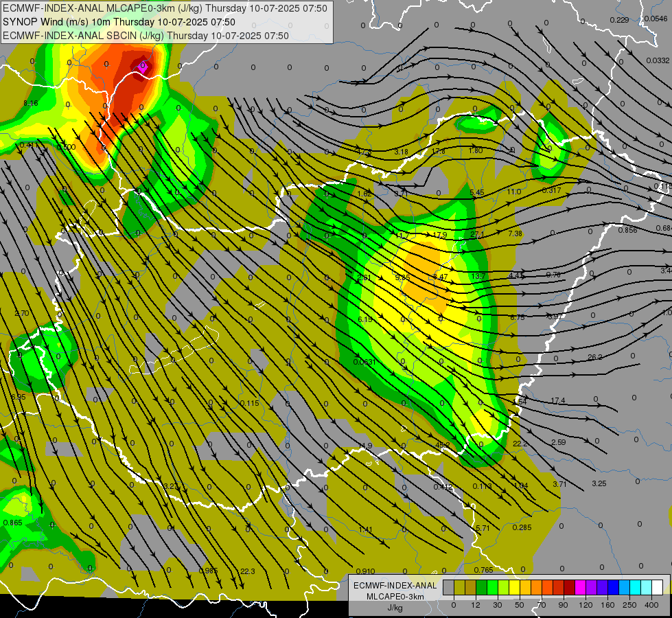
Task: Click the 13.7 value on the map
Action: click(478, 276)
